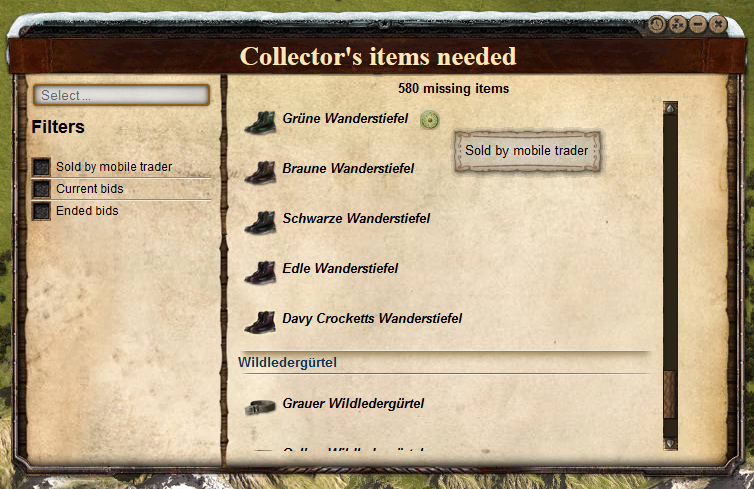Click the green mobile trader badge icon
The image size is (754, 489).
(429, 120)
